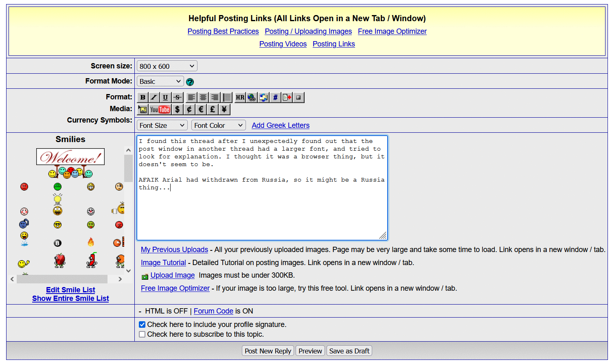The height and width of the screenshot is (364, 612).
Task: Click Show Entire Smile List
Action: point(70,298)
